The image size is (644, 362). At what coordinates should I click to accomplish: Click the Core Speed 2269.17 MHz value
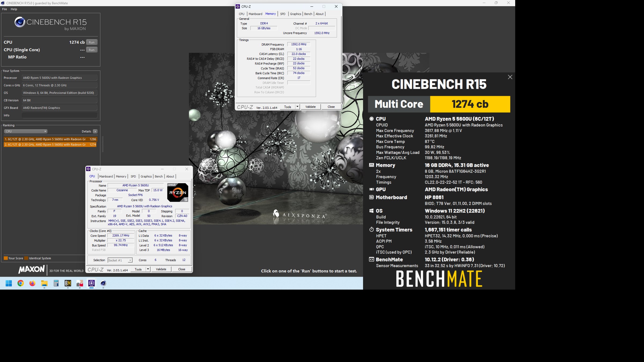click(121, 235)
